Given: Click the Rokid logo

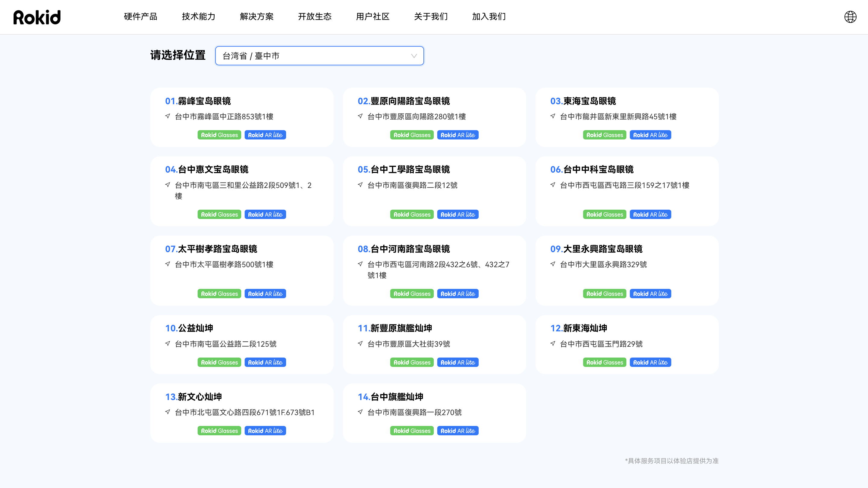Looking at the screenshot, I should click(x=37, y=17).
